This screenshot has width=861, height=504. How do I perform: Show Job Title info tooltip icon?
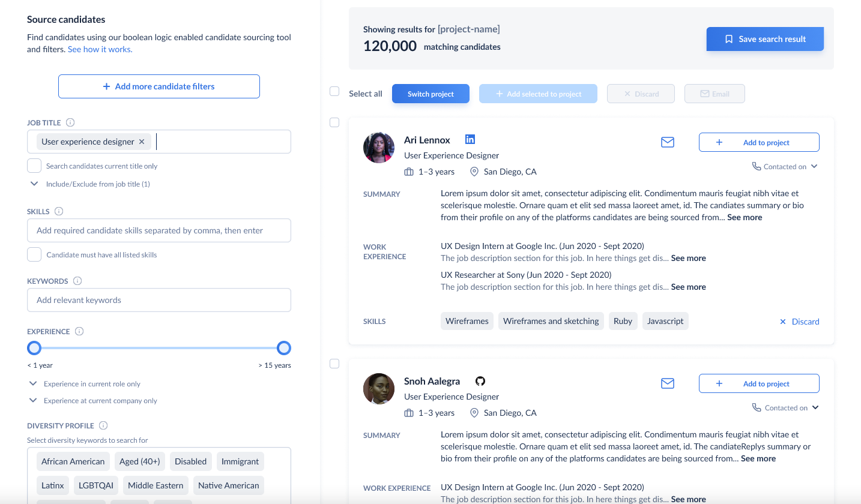70,122
